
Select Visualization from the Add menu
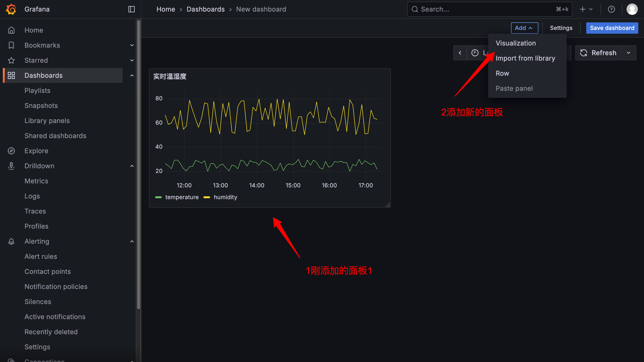point(516,43)
